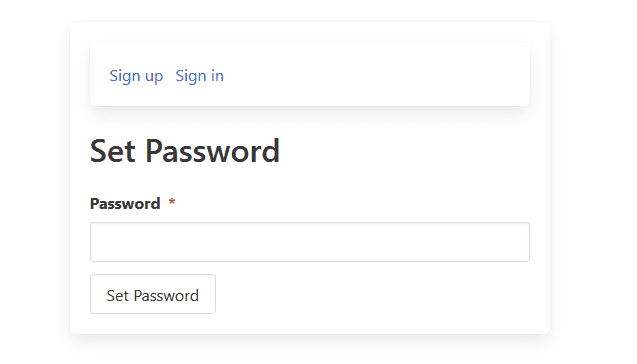Open the Sign up link
This screenshot has height=364, width=637.
[x=136, y=76]
